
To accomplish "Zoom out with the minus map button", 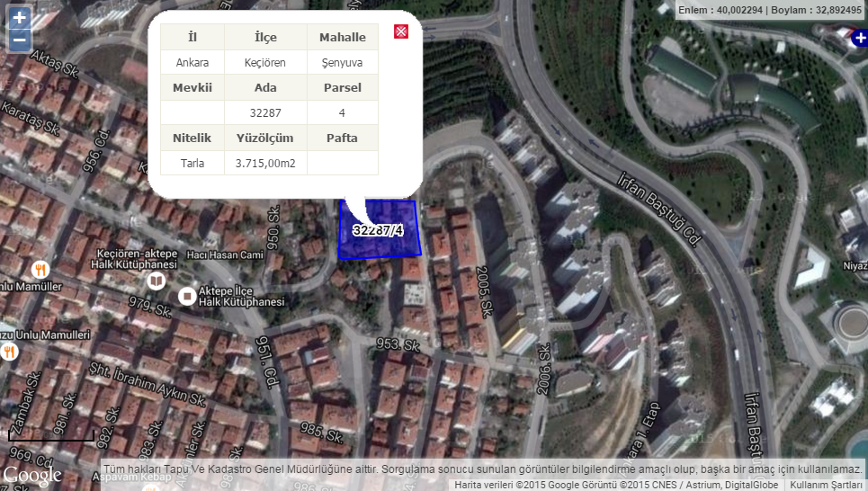I will [x=20, y=40].
